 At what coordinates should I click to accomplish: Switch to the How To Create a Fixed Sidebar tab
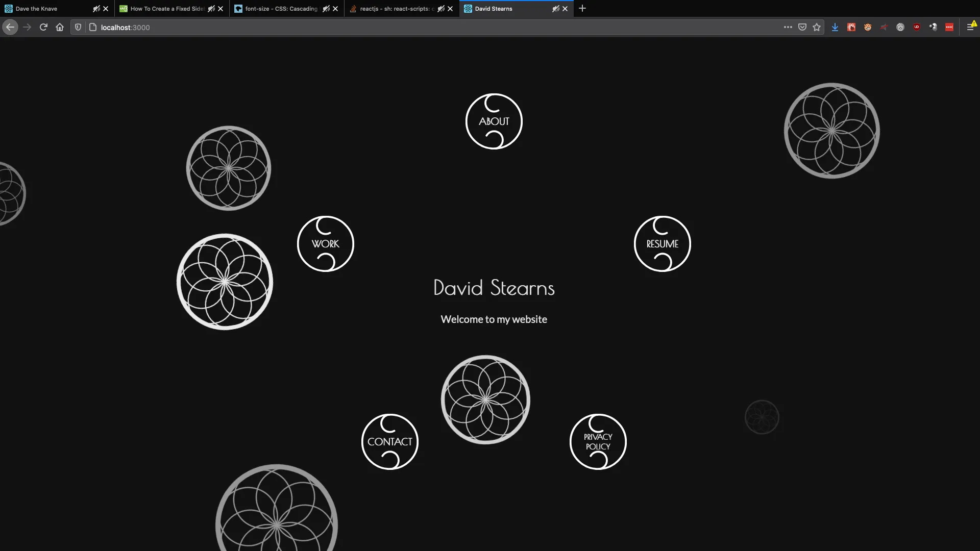coord(163,9)
